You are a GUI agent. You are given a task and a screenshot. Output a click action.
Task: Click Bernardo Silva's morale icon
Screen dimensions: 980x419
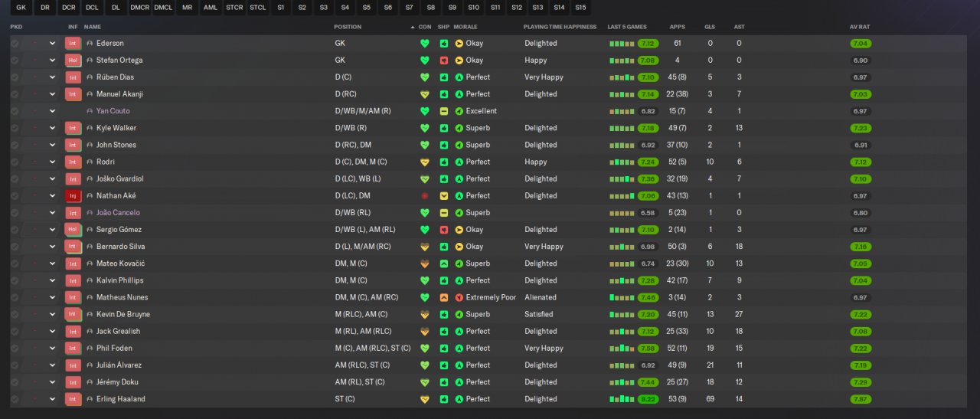click(459, 247)
